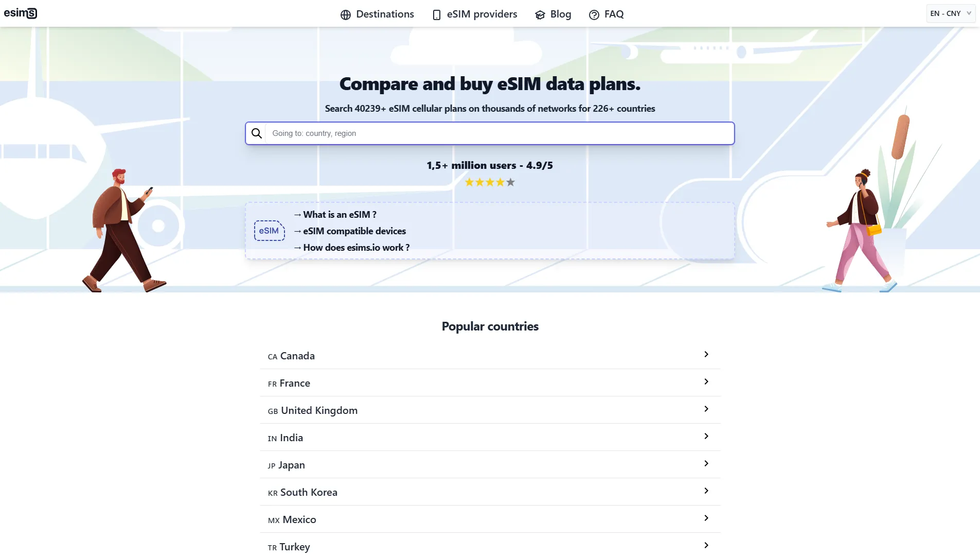Screen dimensions: 980x556
Task: Click the globe icon beside Destinations
Action: coord(346,15)
